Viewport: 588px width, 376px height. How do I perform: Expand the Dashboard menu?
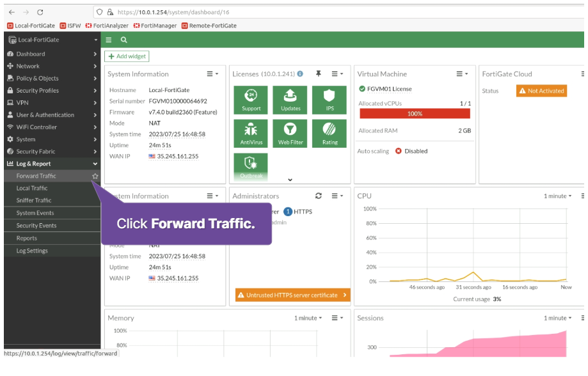pos(52,54)
